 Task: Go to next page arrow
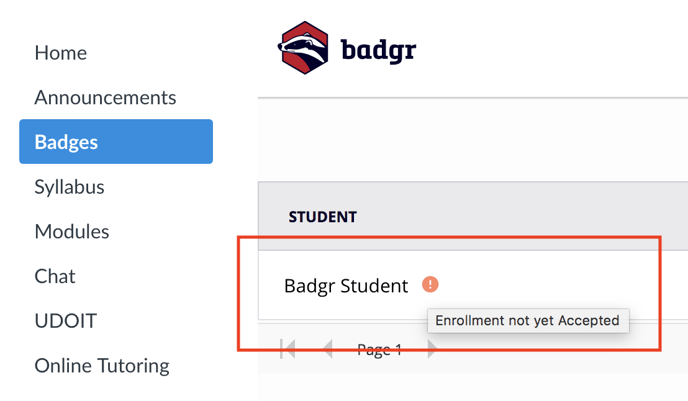[x=432, y=349]
